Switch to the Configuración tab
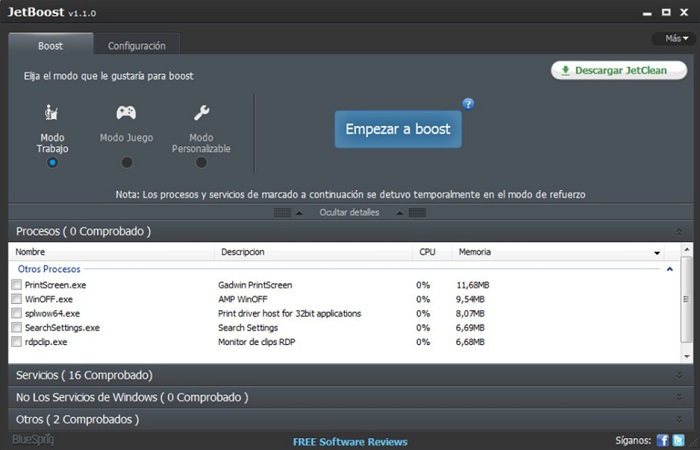Viewport: 700px width, 450px height. (x=136, y=46)
